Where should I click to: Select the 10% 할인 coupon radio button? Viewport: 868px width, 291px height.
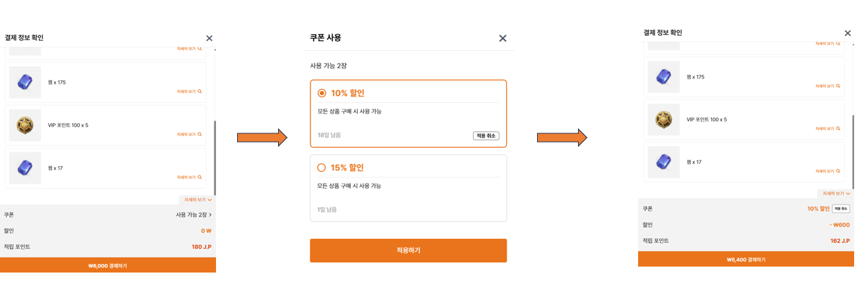click(322, 93)
